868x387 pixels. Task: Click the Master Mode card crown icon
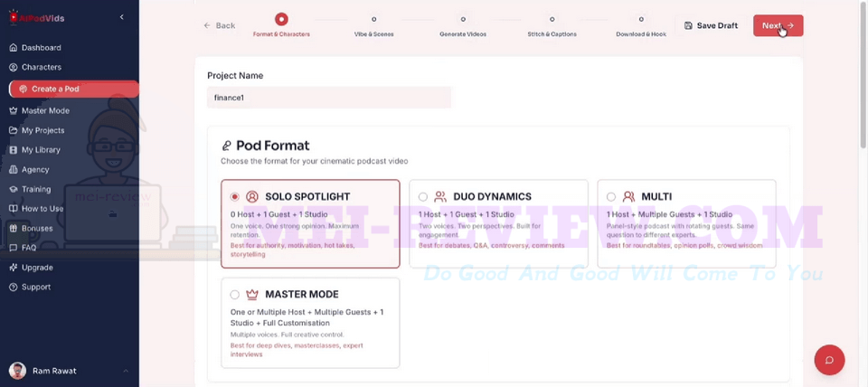click(252, 295)
